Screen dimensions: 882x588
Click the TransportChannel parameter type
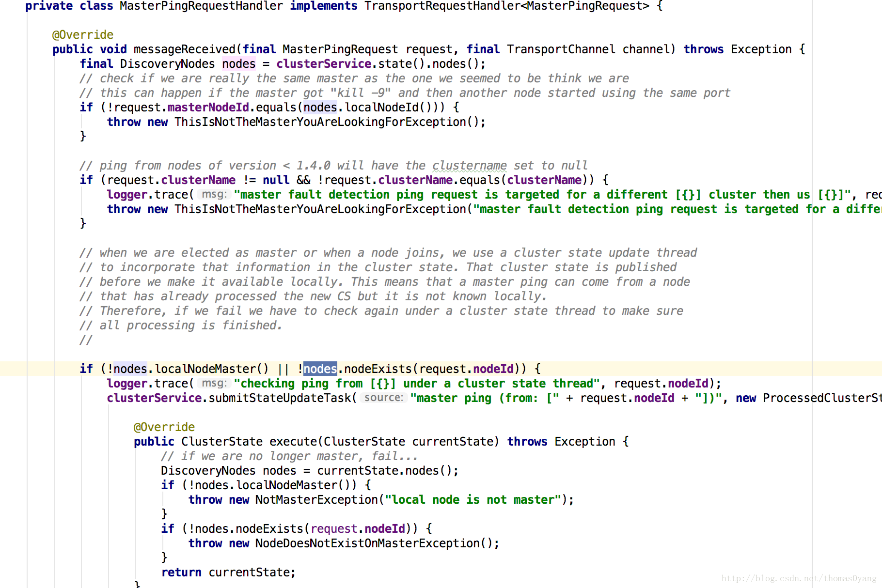pyautogui.click(x=561, y=49)
